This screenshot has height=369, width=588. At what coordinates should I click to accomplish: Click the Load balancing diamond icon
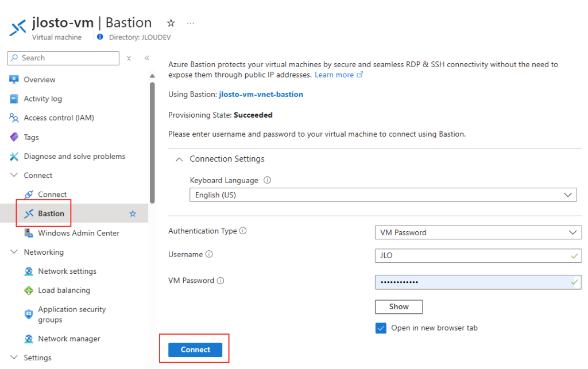[29, 290]
